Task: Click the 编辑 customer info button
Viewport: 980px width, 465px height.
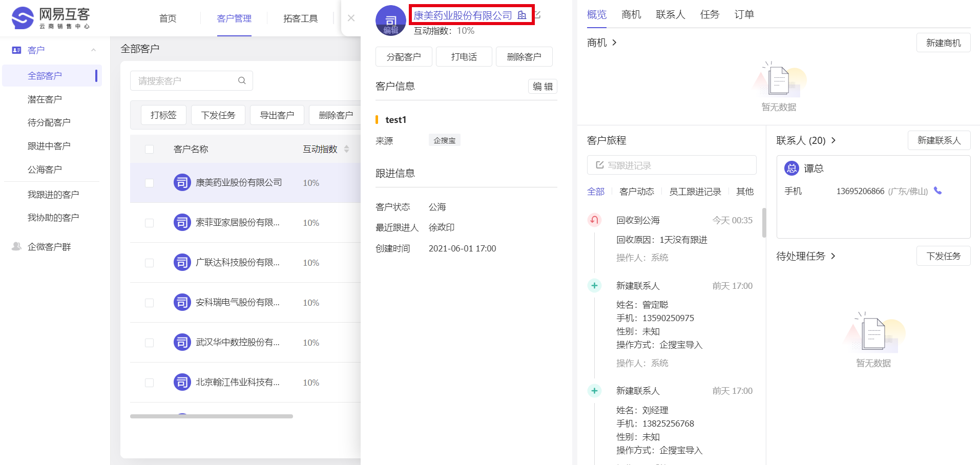Action: click(543, 86)
